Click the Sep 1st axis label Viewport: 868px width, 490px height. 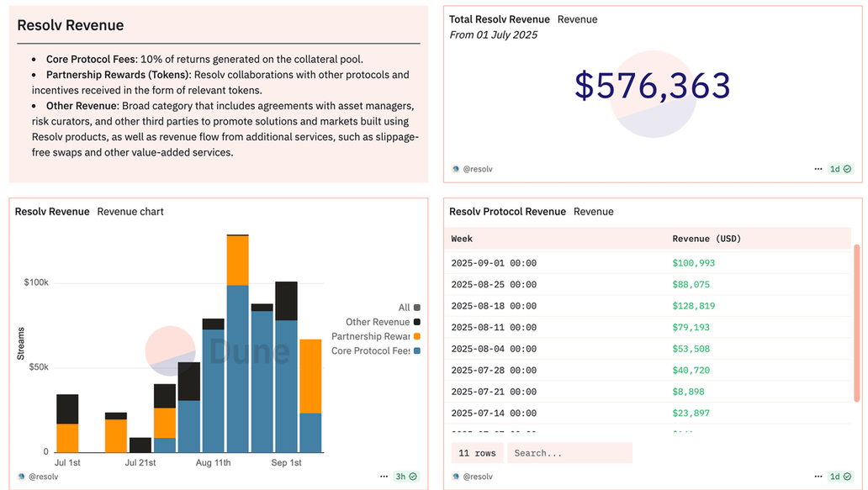click(x=286, y=462)
